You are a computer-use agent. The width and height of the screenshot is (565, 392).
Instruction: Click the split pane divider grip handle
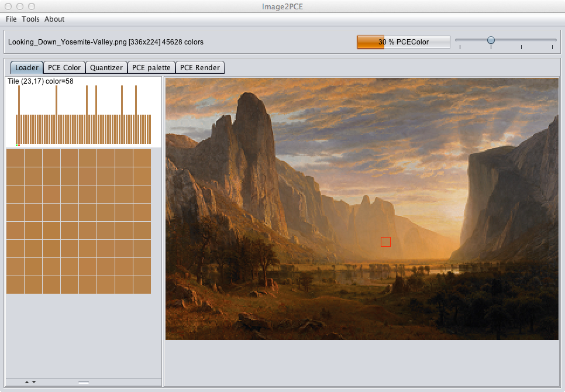click(84, 382)
